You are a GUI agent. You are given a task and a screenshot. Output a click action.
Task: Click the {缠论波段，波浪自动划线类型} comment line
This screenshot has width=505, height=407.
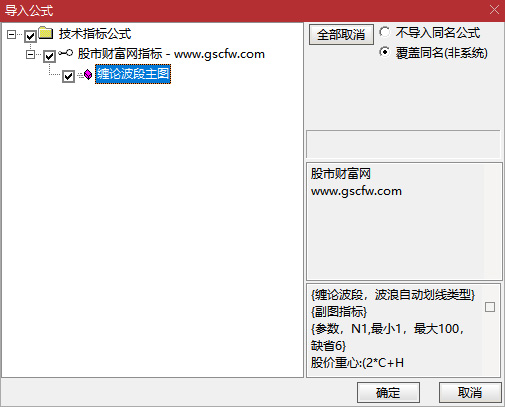tap(393, 295)
